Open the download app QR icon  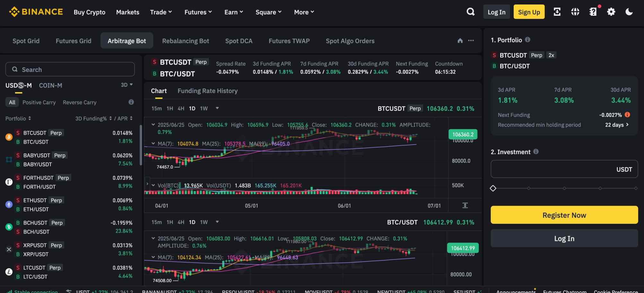[x=557, y=12]
